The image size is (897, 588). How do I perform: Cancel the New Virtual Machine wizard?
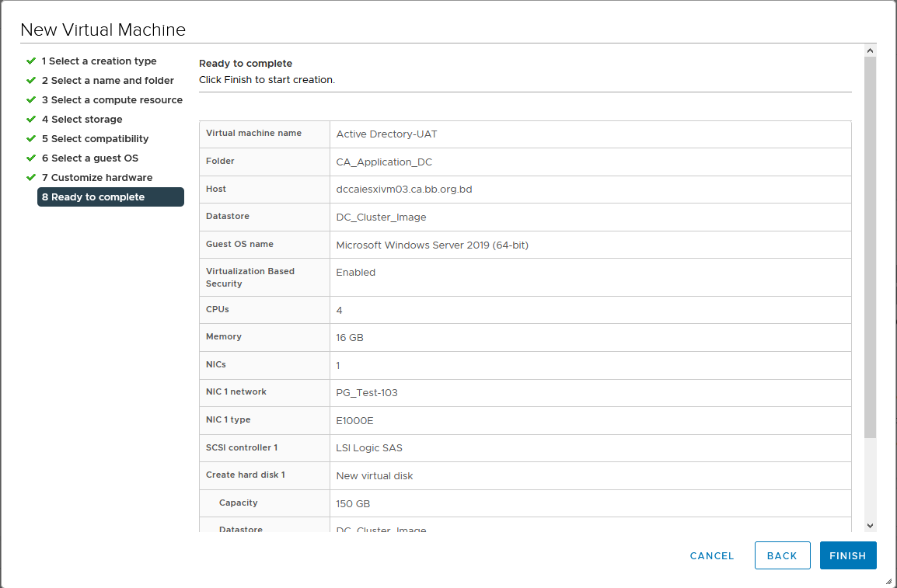[x=712, y=556]
